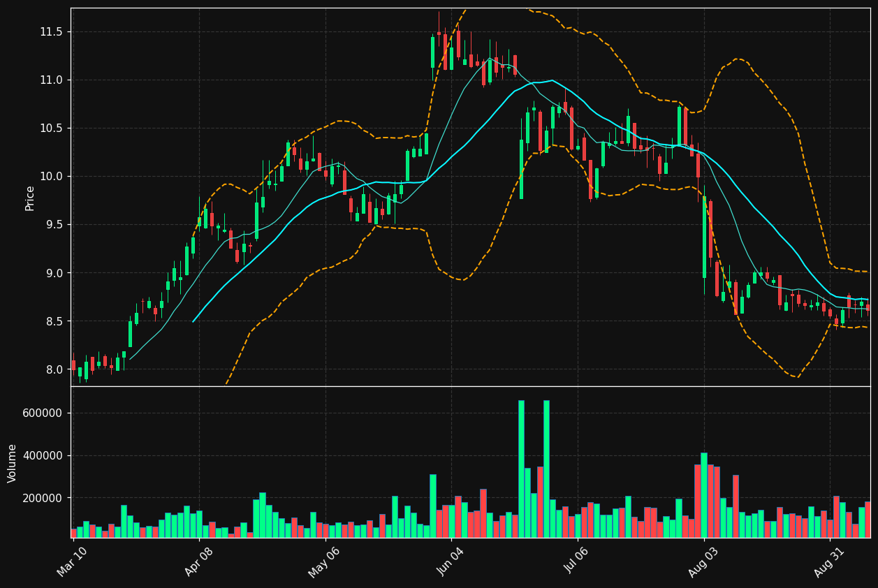Click the Apr 08 date label
This screenshot has width=878, height=588.
(x=198, y=561)
